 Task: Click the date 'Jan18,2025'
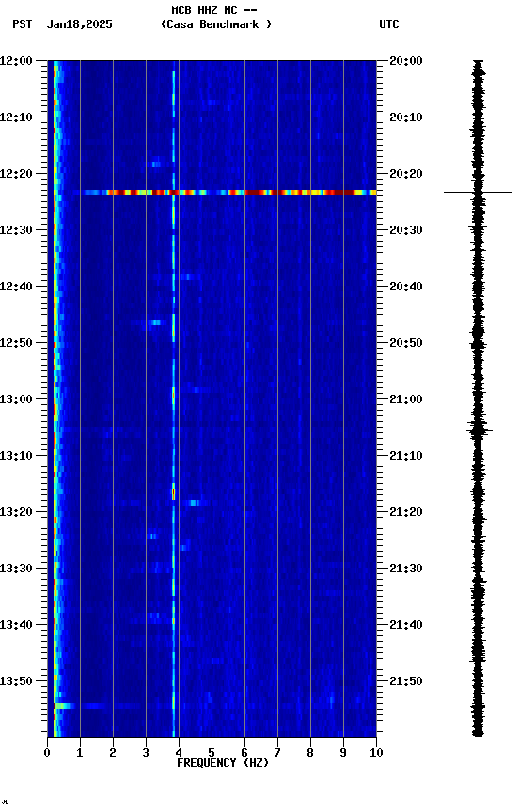tap(79, 24)
